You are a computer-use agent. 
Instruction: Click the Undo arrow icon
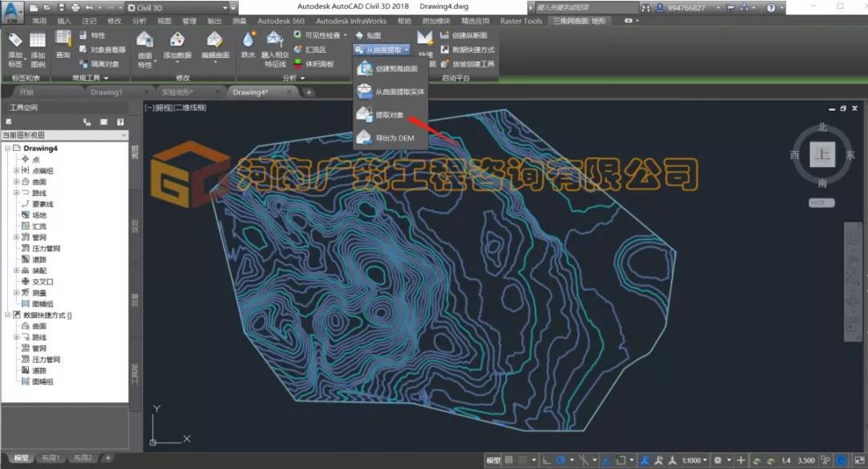pyautogui.click(x=89, y=8)
